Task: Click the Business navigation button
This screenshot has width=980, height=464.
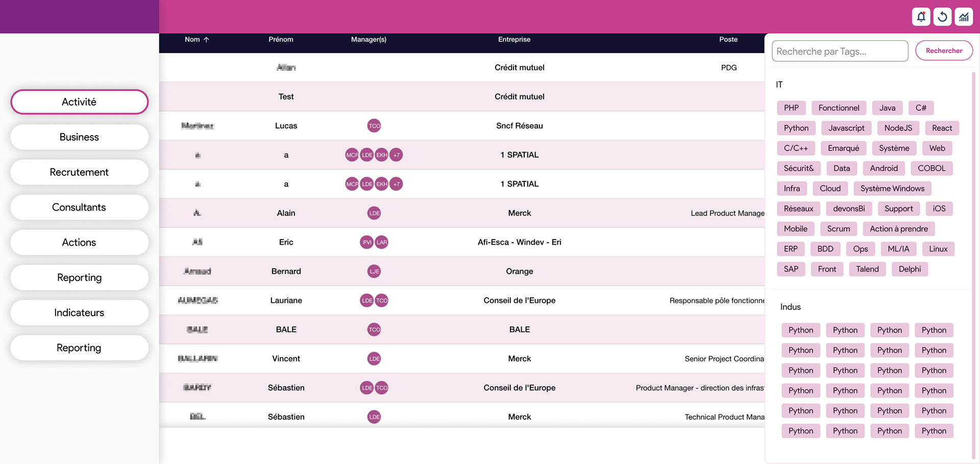Action: 79,137
